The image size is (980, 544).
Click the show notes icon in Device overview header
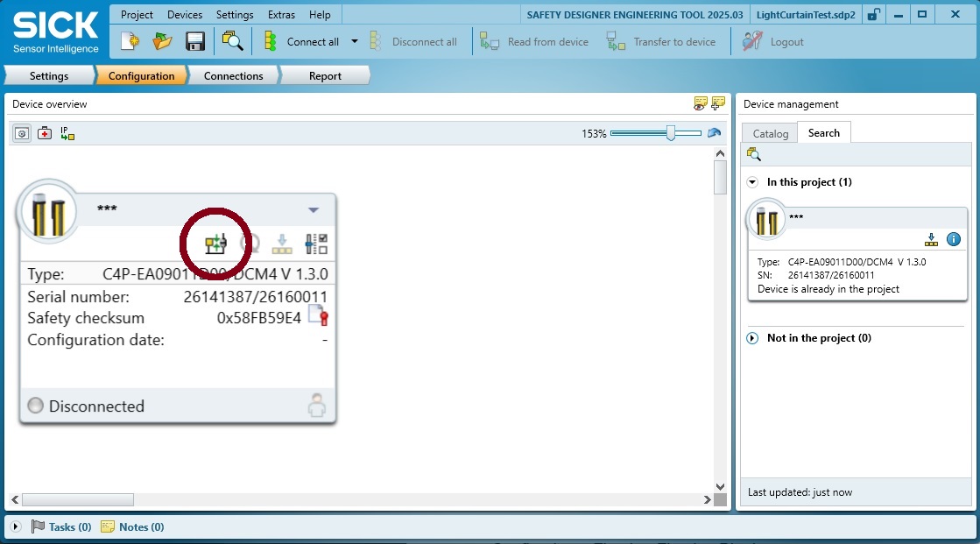(701, 103)
